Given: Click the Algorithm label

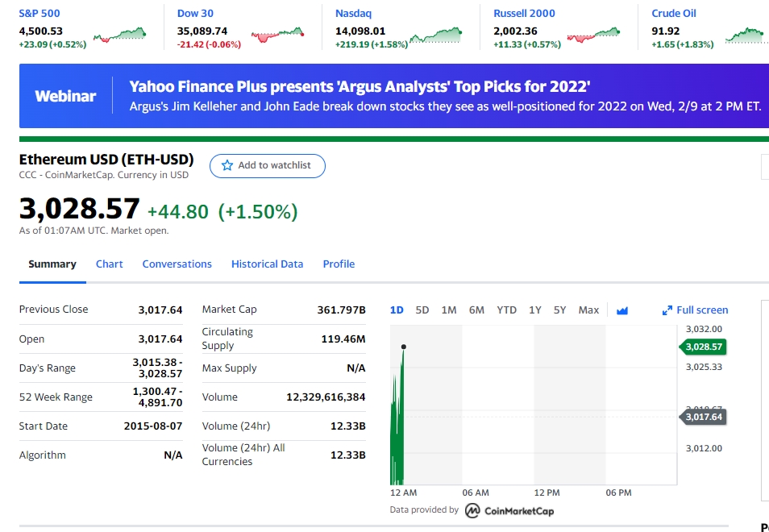Looking at the screenshot, I should pos(42,455).
